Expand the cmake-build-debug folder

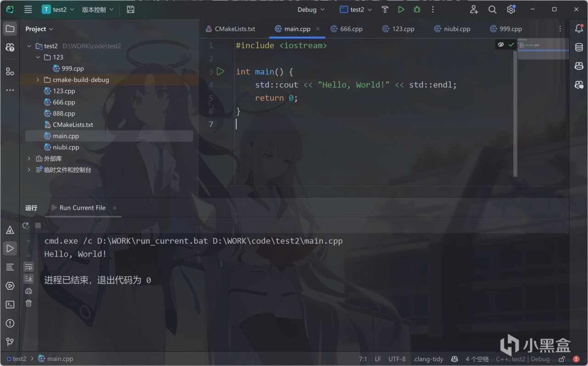coord(38,80)
